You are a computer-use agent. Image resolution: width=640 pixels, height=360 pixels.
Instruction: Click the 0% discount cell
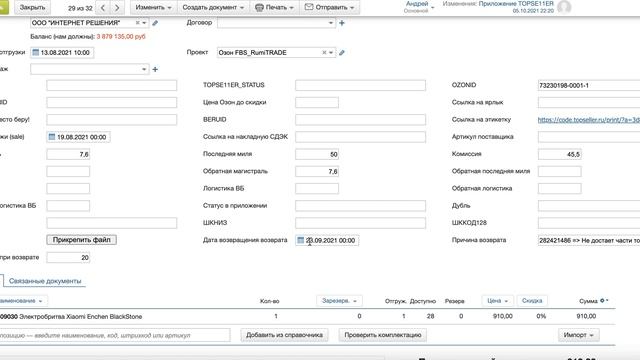point(541,316)
